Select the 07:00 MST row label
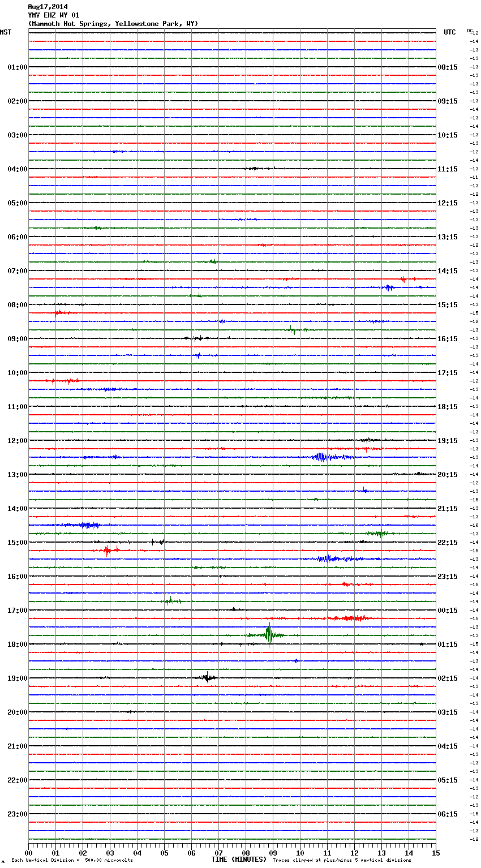481x868 pixels. (x=18, y=271)
